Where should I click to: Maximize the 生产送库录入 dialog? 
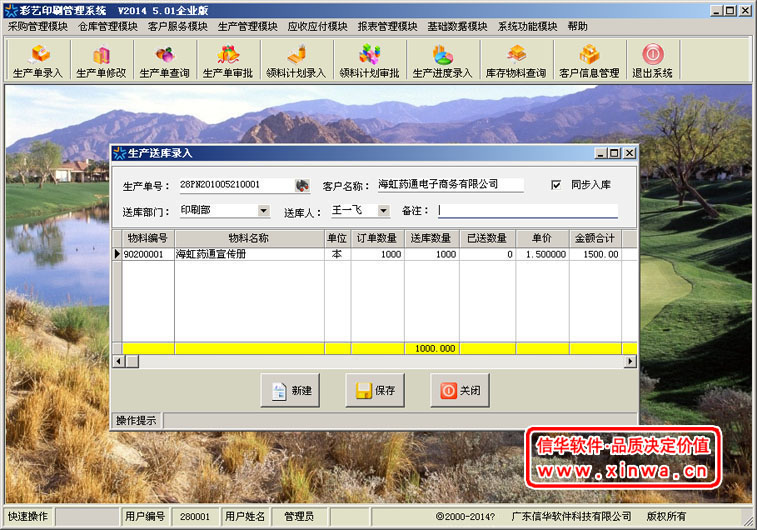[x=614, y=153]
